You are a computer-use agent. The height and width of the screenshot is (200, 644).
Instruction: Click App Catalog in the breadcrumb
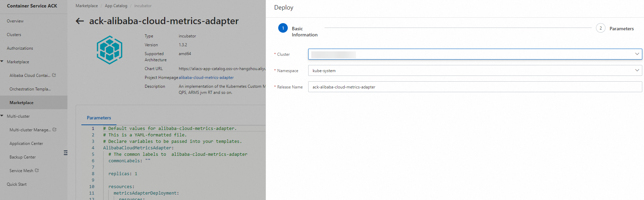[x=116, y=6]
